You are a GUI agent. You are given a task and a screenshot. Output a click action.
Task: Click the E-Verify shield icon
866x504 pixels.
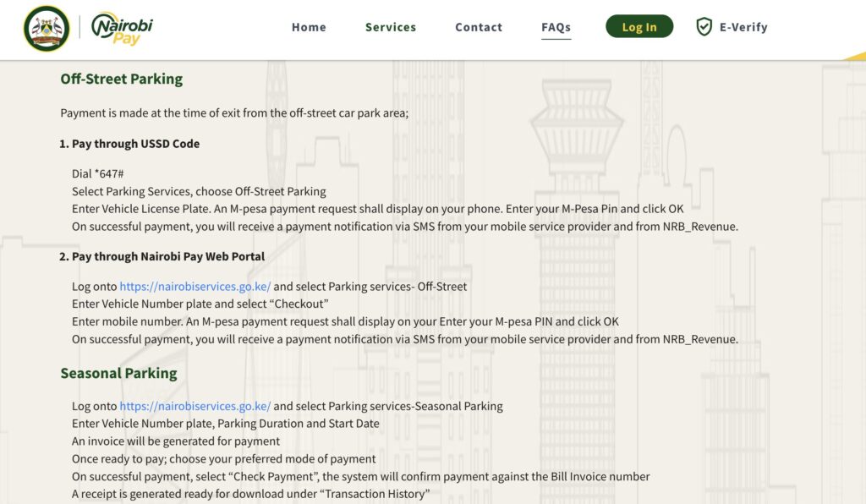(x=704, y=26)
